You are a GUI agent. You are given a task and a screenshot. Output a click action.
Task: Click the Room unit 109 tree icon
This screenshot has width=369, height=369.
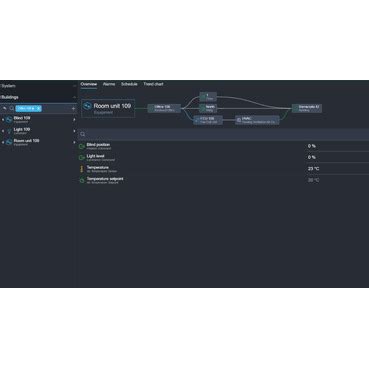(9, 142)
